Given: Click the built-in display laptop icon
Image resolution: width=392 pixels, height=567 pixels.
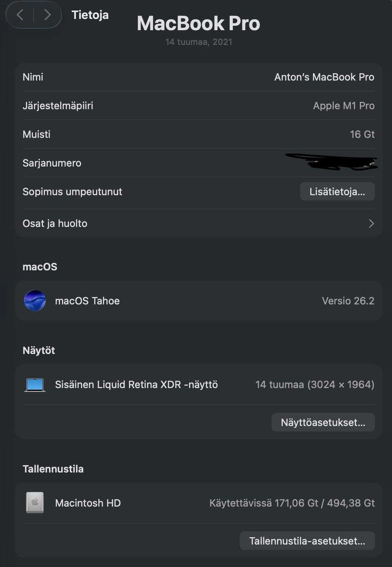Looking at the screenshot, I should 35,385.
